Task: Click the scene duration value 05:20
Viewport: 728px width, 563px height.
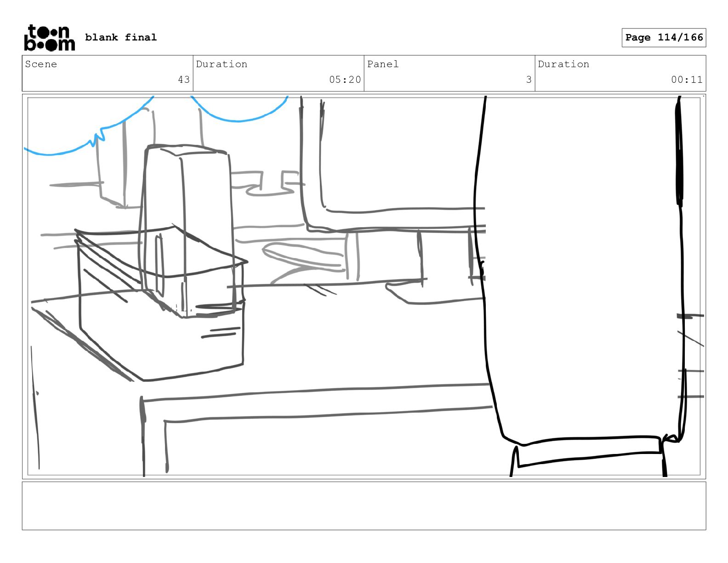Action: point(345,80)
